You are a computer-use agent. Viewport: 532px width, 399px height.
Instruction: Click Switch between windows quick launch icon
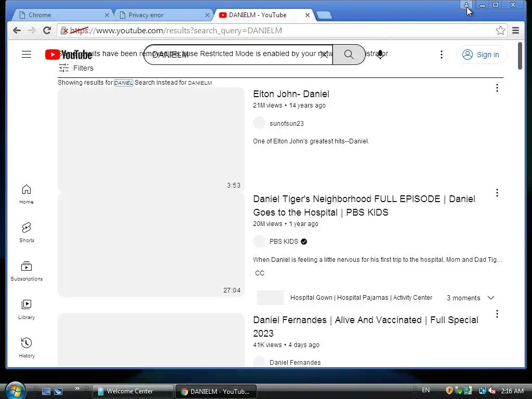click(x=58, y=391)
